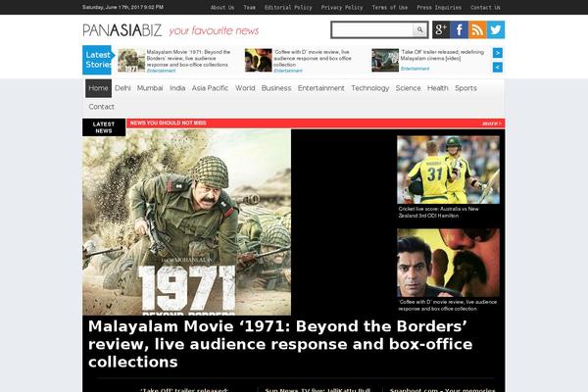Go to Entertainment section
The height and width of the screenshot is (392, 588).
pos(321,88)
